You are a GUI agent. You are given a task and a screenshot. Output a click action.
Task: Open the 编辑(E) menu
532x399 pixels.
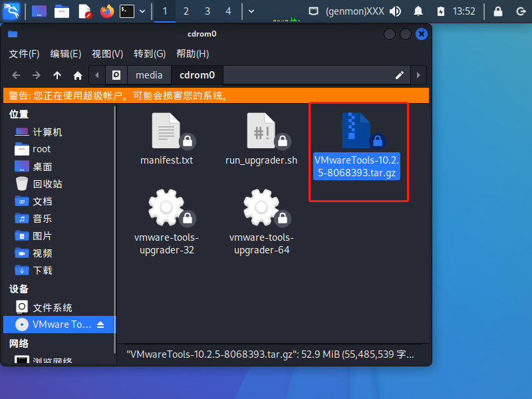(x=66, y=54)
